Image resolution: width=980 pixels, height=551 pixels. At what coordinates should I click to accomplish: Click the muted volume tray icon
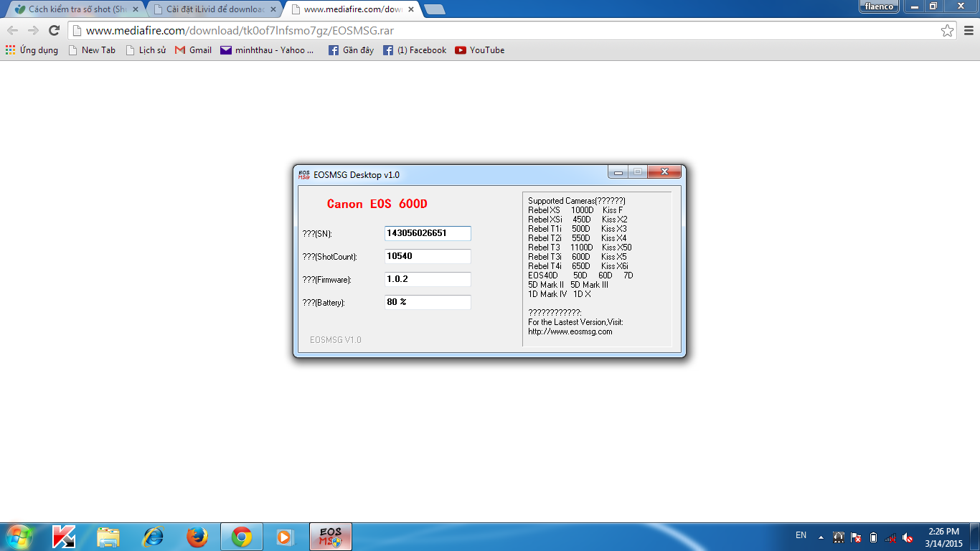pos(908,537)
